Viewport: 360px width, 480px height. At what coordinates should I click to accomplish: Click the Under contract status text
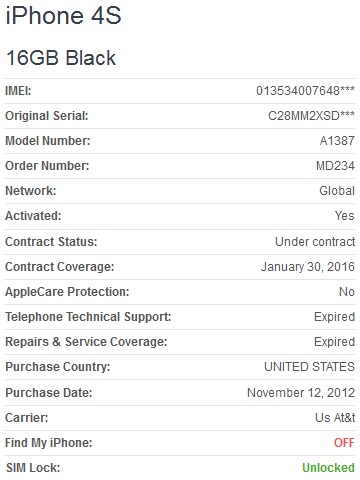tap(315, 242)
